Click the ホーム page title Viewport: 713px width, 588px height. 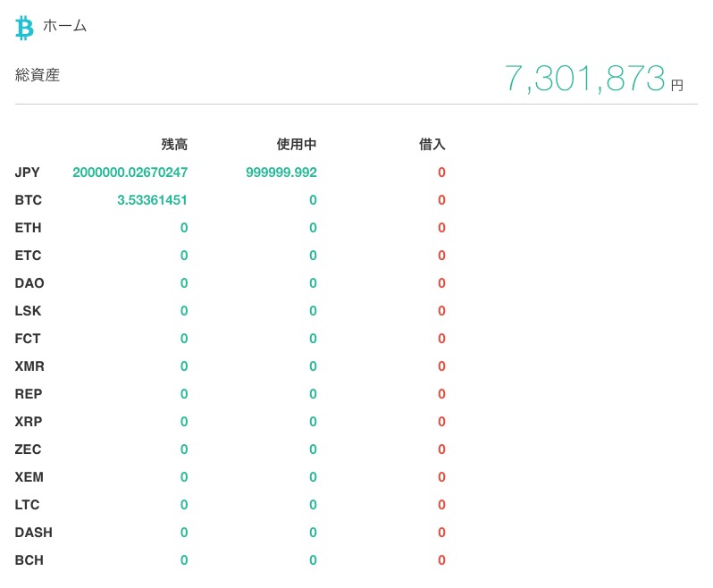pyautogui.click(x=64, y=25)
